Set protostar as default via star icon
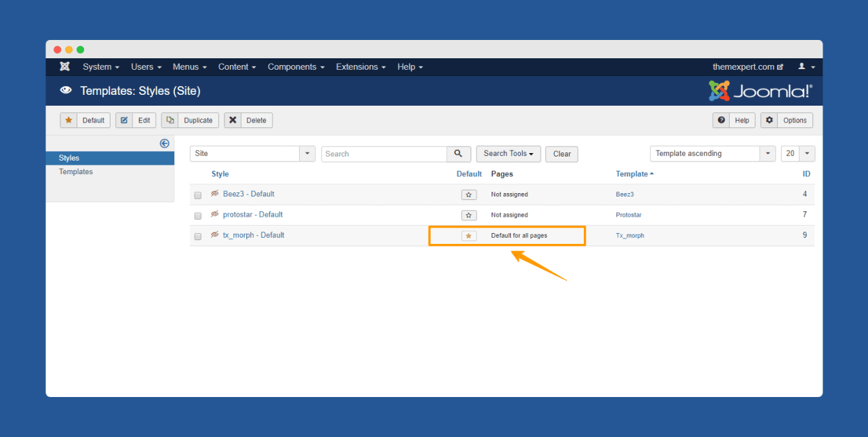 [x=469, y=215]
